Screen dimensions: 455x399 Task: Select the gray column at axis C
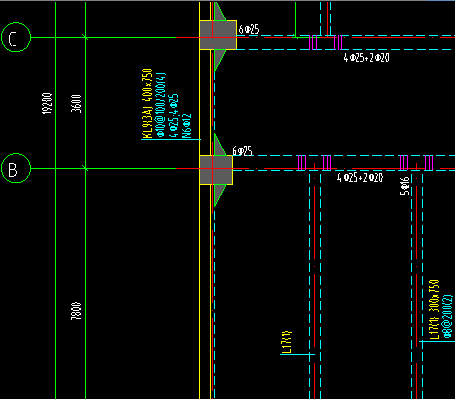tap(218, 35)
